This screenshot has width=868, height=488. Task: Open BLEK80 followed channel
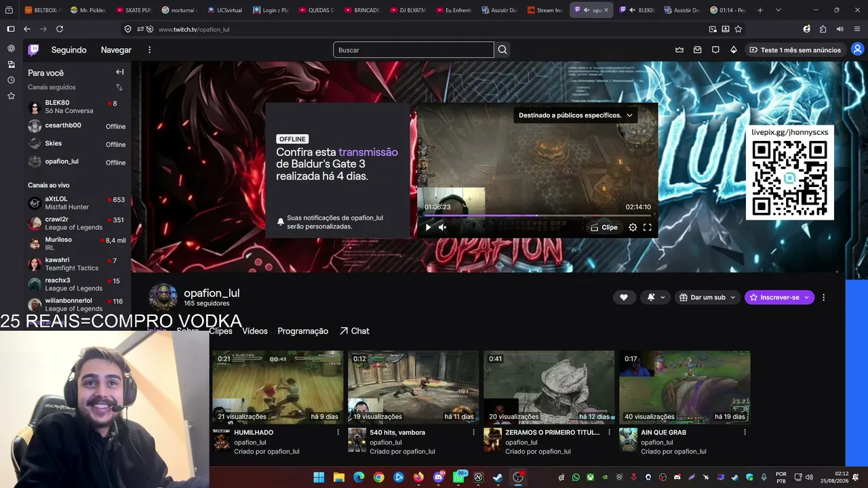(x=77, y=106)
